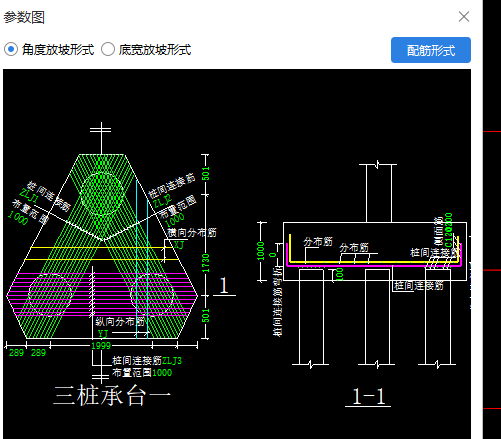Click the green 0 value in section 1-1
Viewport: 501px width, 439px height.
[273, 255]
